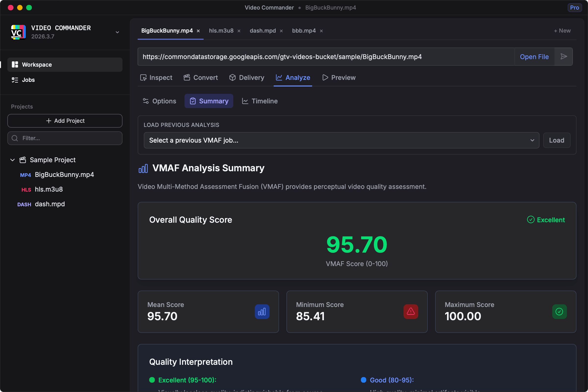The width and height of the screenshot is (588, 392).
Task: Click the Excellent quality status indicator
Action: click(x=546, y=220)
